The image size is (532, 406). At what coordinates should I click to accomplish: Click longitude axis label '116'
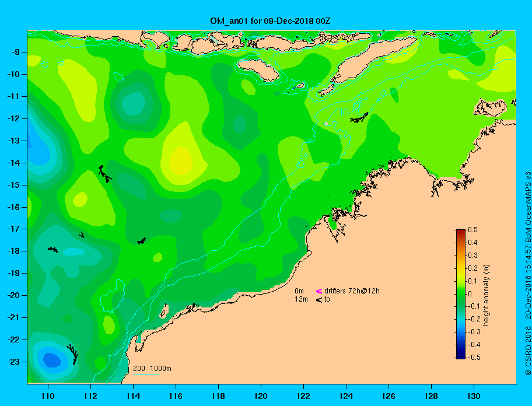[176, 396]
